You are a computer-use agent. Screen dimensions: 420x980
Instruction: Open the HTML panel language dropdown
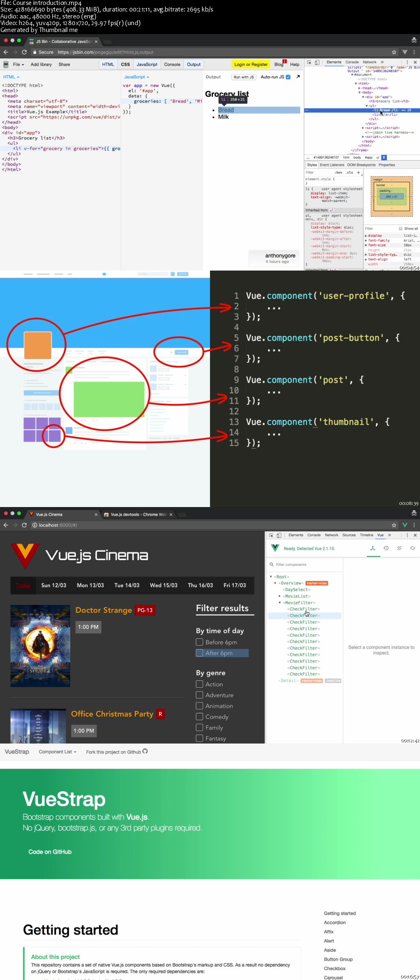click(x=11, y=77)
